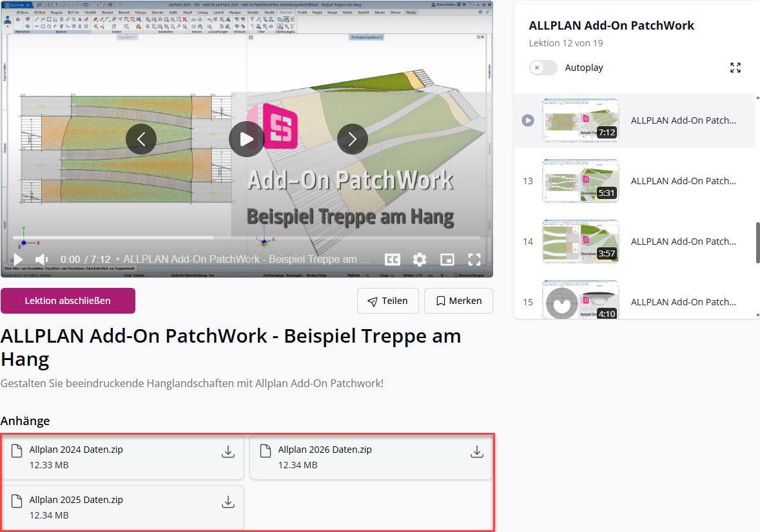Download Allplan 2025 Daten.zip

tap(228, 502)
